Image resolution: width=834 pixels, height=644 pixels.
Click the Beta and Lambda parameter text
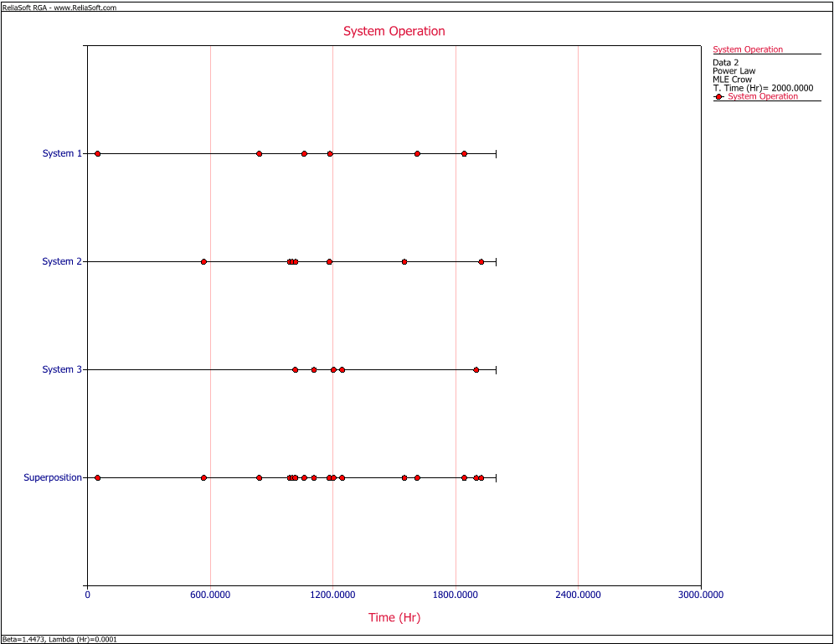(x=59, y=639)
